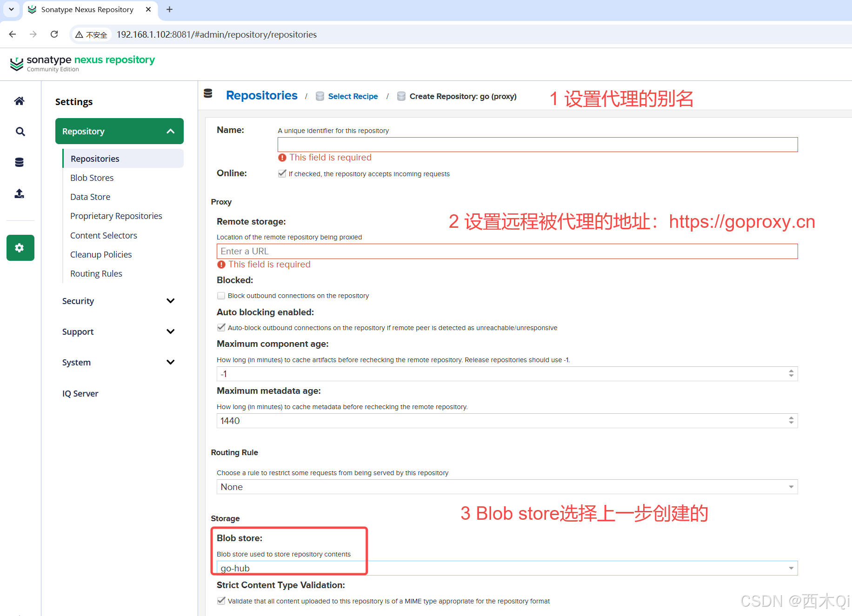Open Routing Rules menu item
The image size is (852, 616).
coord(96,273)
